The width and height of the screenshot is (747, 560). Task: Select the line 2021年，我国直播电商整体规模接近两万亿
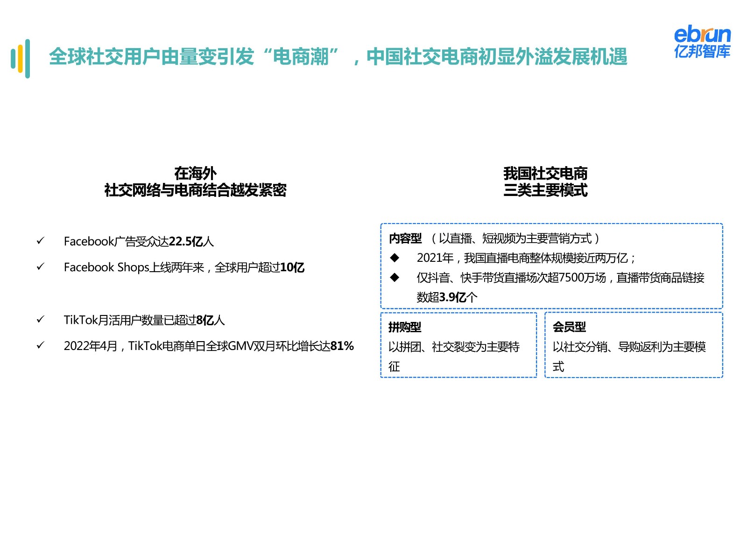coord(526,258)
